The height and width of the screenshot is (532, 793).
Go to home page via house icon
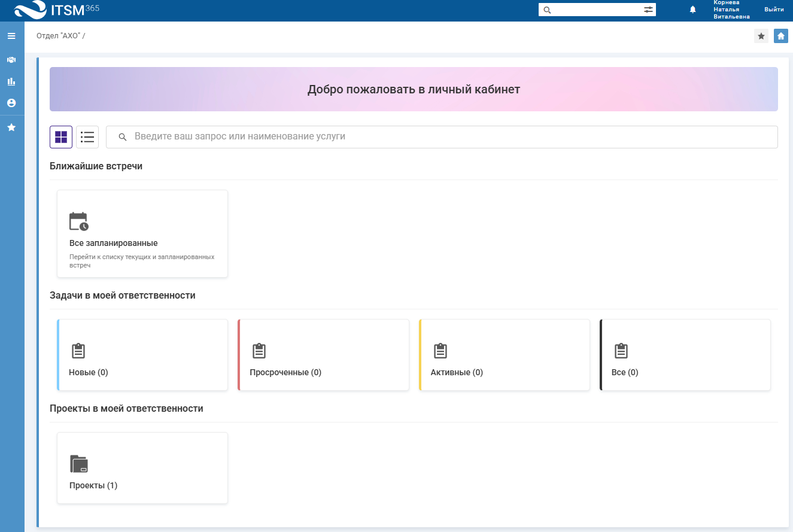(780, 36)
